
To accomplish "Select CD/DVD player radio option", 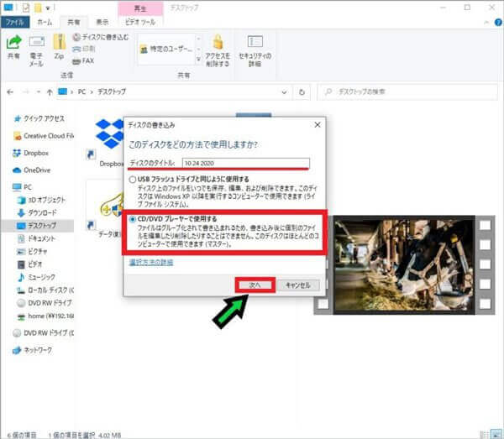I will 132,219.
